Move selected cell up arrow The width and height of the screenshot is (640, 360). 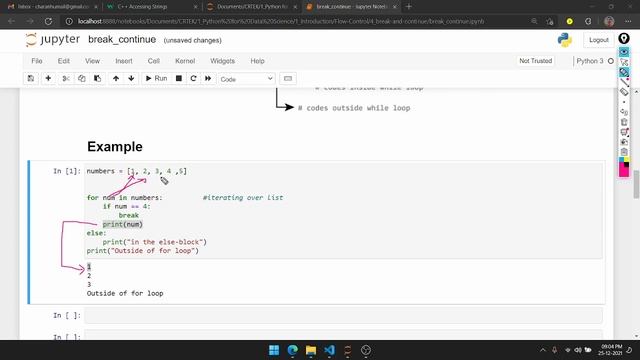click(116, 78)
